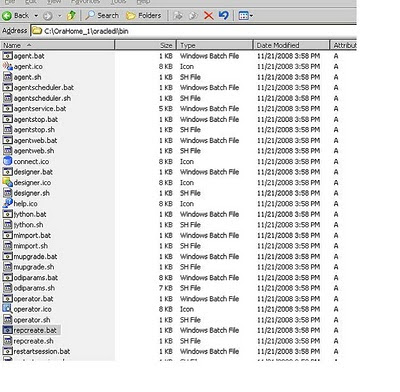Select the connect.ico globe icon
The height and width of the screenshot is (392, 400).
tap(8, 161)
